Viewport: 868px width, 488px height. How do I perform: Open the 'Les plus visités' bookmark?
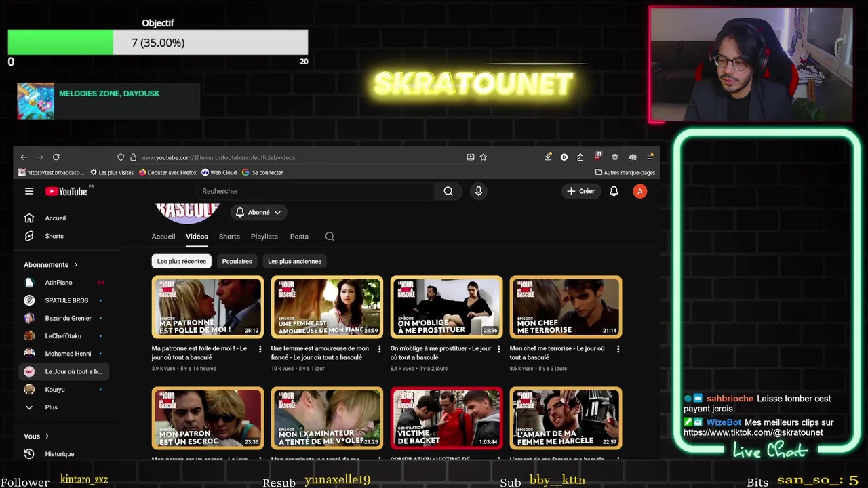pyautogui.click(x=112, y=173)
